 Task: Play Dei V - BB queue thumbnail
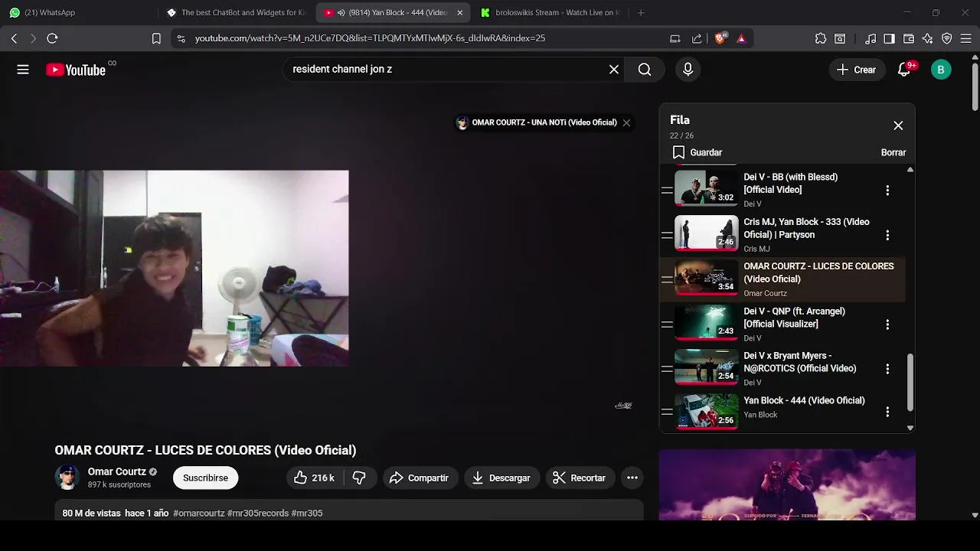706,187
